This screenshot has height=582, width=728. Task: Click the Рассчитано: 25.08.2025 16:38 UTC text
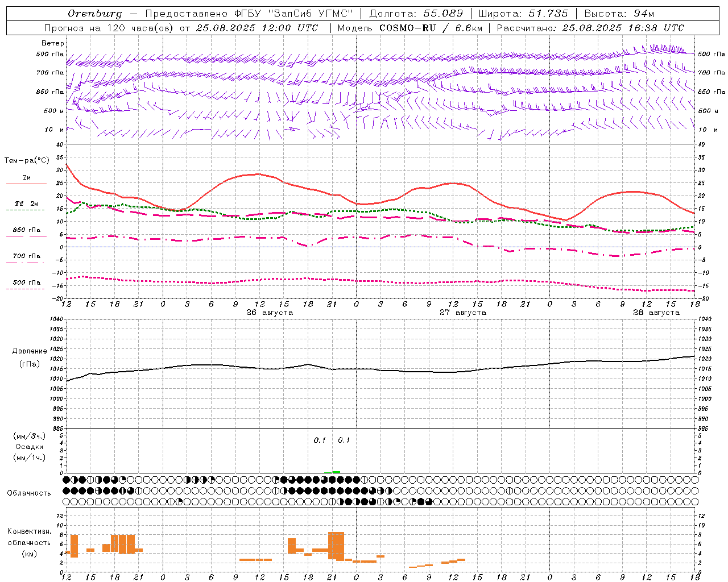coord(590,28)
